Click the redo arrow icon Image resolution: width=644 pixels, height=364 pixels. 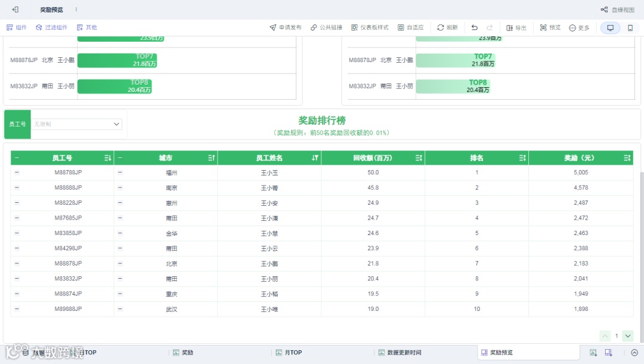coord(490,27)
